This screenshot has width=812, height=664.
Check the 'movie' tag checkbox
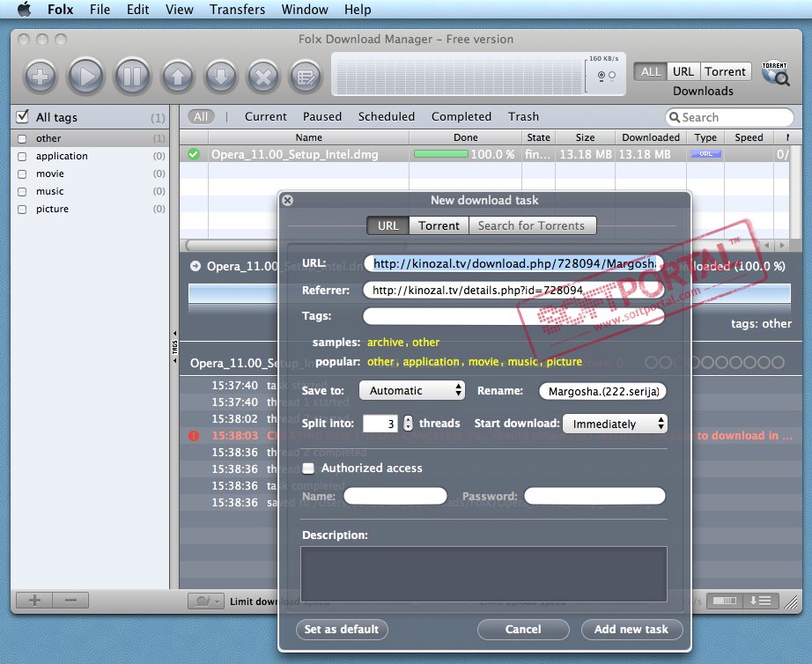coord(22,174)
